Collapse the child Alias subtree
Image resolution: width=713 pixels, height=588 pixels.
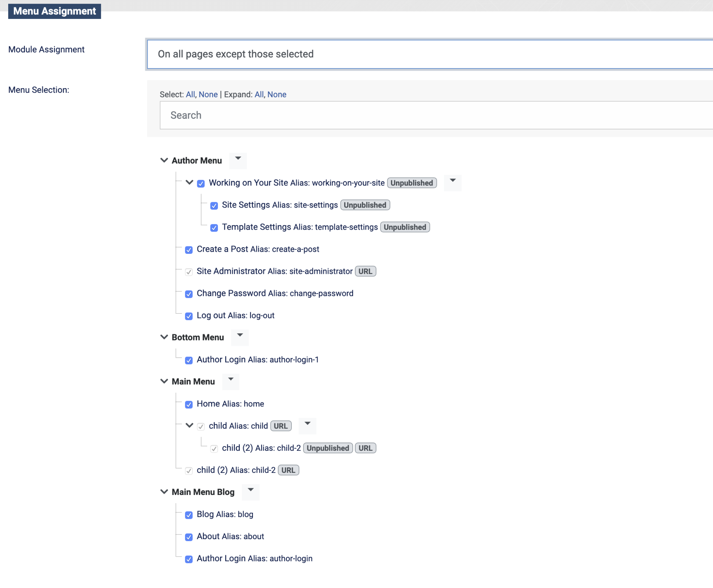[189, 426]
